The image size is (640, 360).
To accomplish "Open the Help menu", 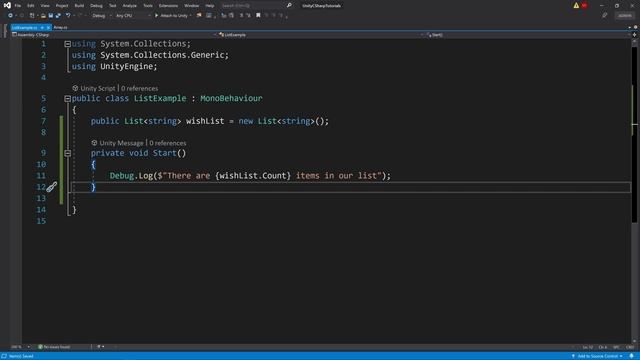I will pos(210,6).
